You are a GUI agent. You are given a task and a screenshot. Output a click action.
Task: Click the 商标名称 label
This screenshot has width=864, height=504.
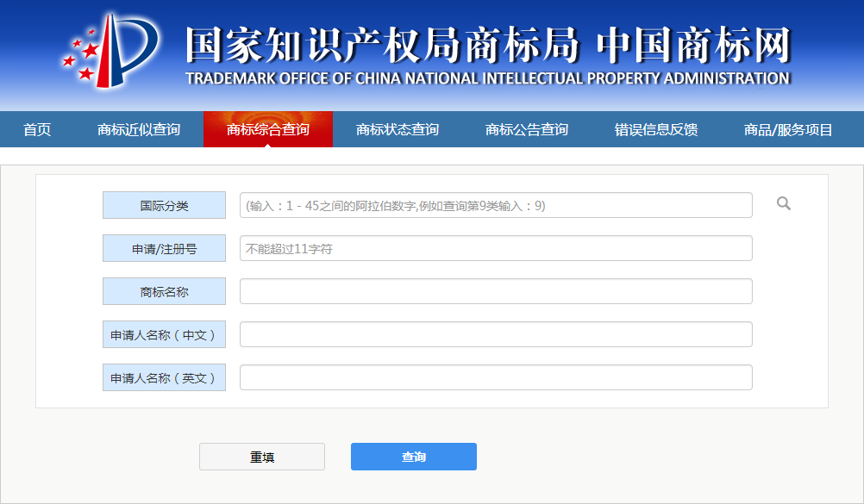coord(164,291)
